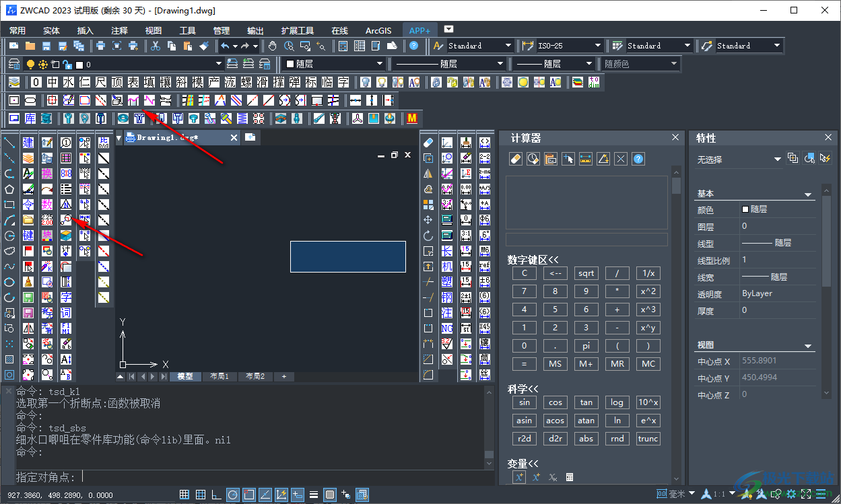Switch to the 布局1 layout tab
The width and height of the screenshot is (841, 504).
point(220,376)
